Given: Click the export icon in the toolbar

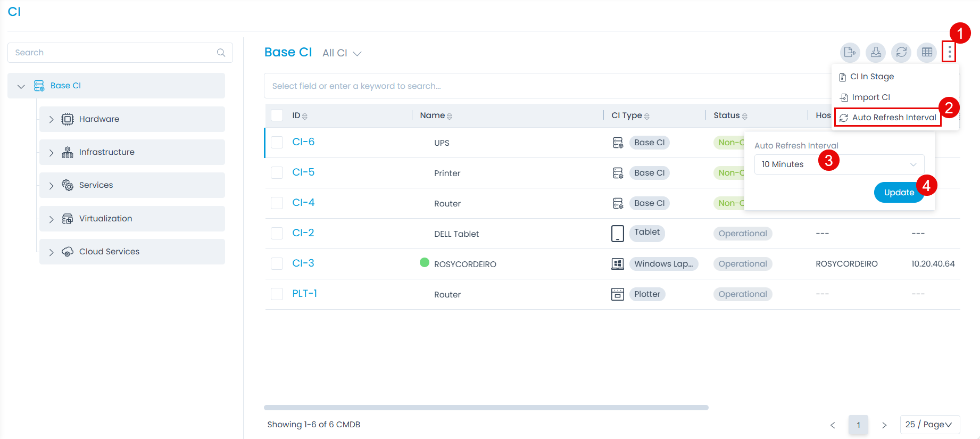Looking at the screenshot, I should (850, 52).
